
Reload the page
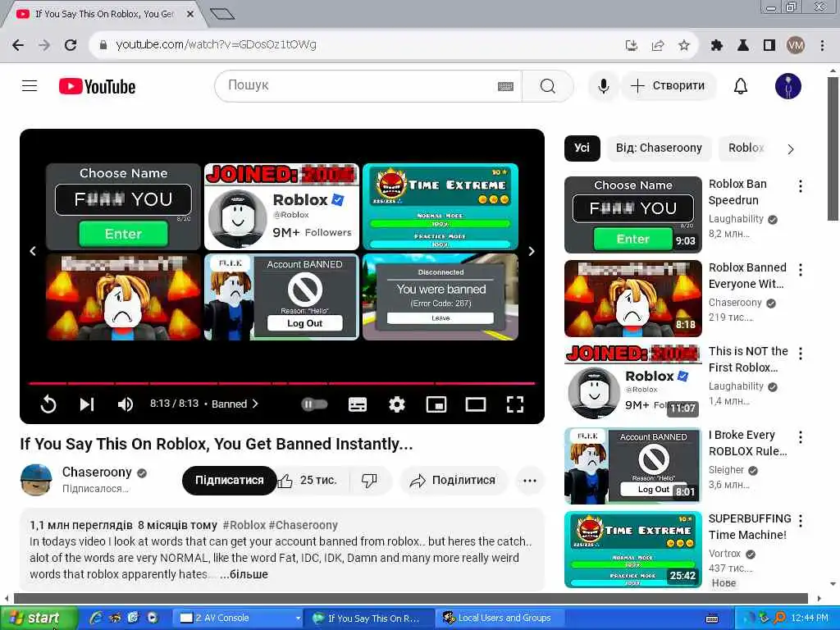pos(71,45)
